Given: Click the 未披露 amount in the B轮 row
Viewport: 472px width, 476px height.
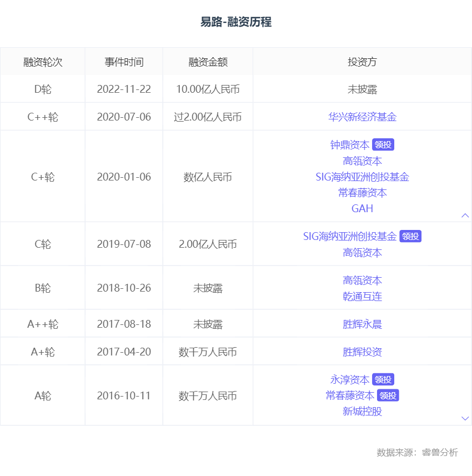Looking at the screenshot, I should tap(208, 288).
